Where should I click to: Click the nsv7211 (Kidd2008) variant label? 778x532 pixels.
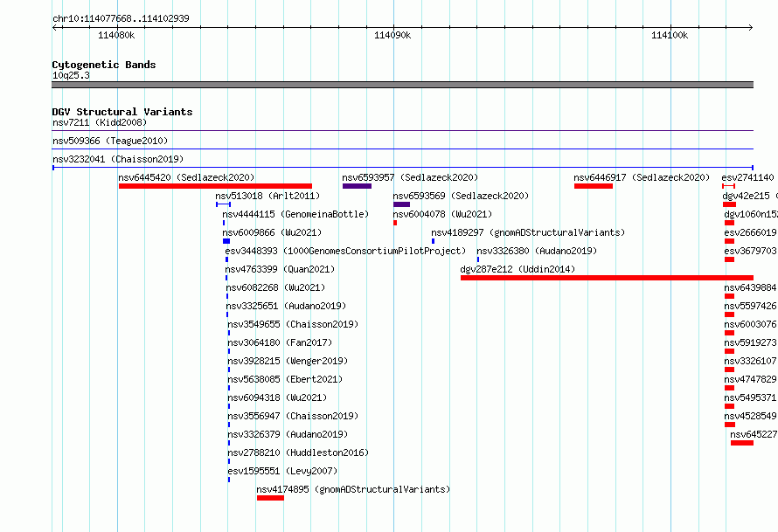(100, 122)
